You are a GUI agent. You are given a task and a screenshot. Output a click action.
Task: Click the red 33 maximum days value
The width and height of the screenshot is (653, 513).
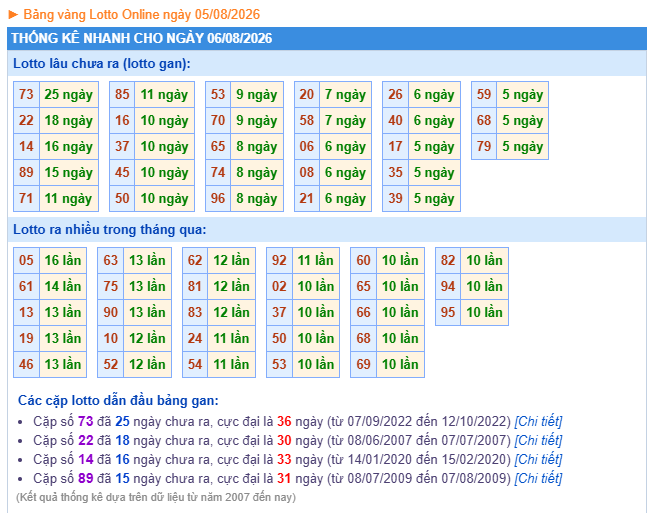[x=284, y=459]
